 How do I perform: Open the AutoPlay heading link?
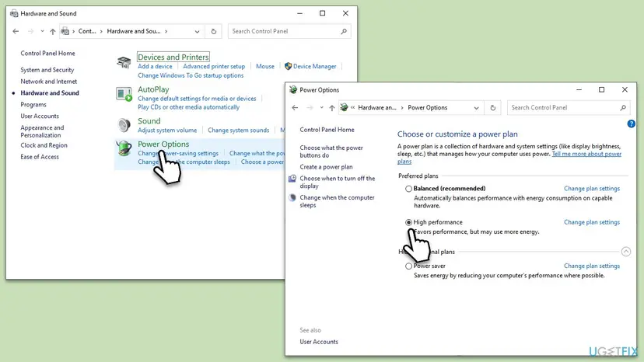pos(153,89)
